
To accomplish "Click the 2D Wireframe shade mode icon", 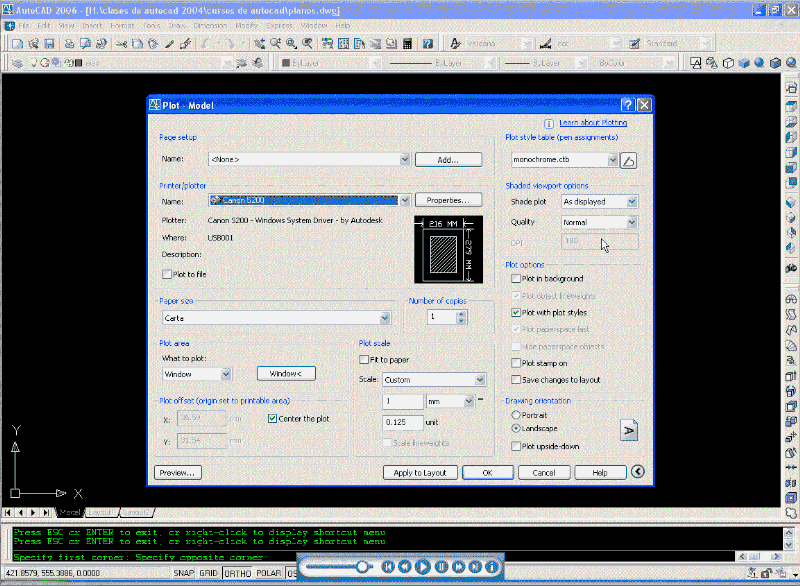I will 695,63.
